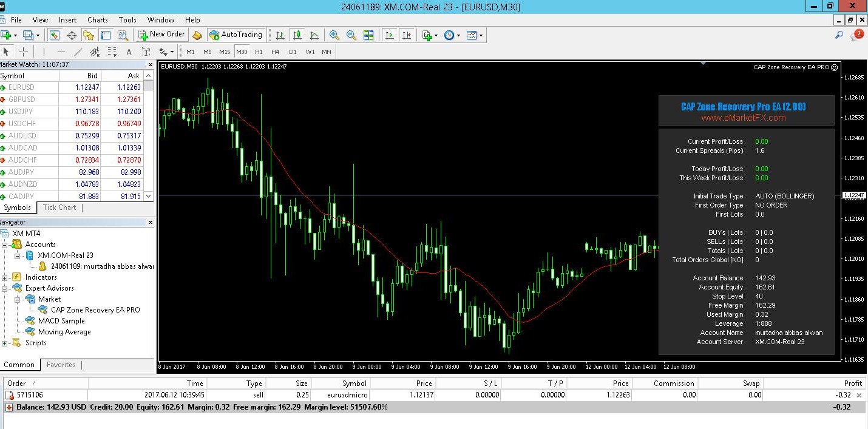Viewport: 868px width, 429px height.
Task: Select the horizontal line drawing tool
Action: pyautogui.click(x=61, y=52)
